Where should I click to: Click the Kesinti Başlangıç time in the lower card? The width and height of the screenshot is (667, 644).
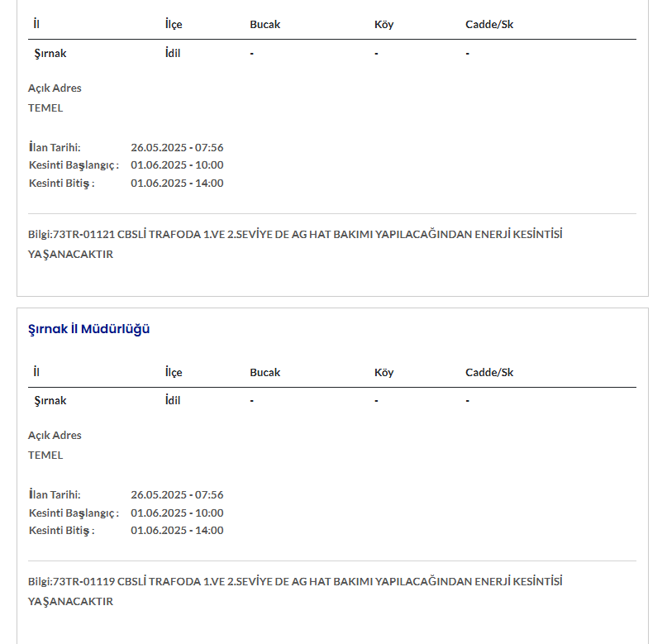coord(177,513)
